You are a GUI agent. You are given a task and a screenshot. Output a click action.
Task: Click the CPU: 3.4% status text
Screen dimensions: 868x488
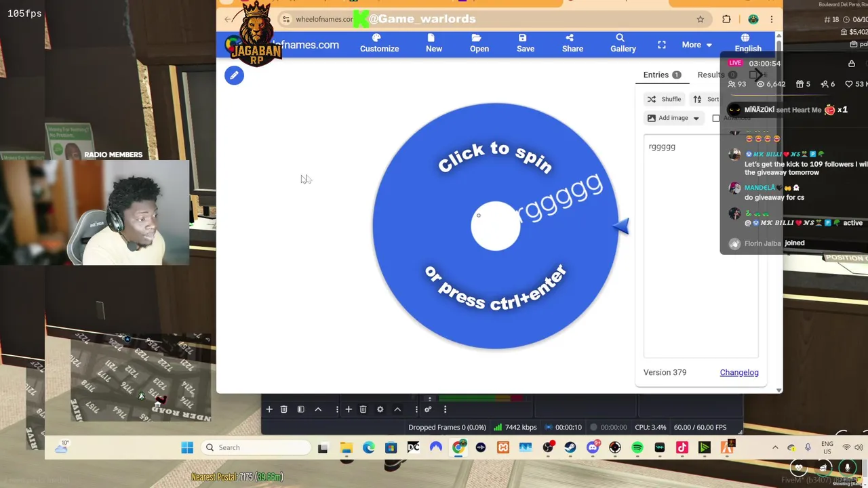(650, 427)
